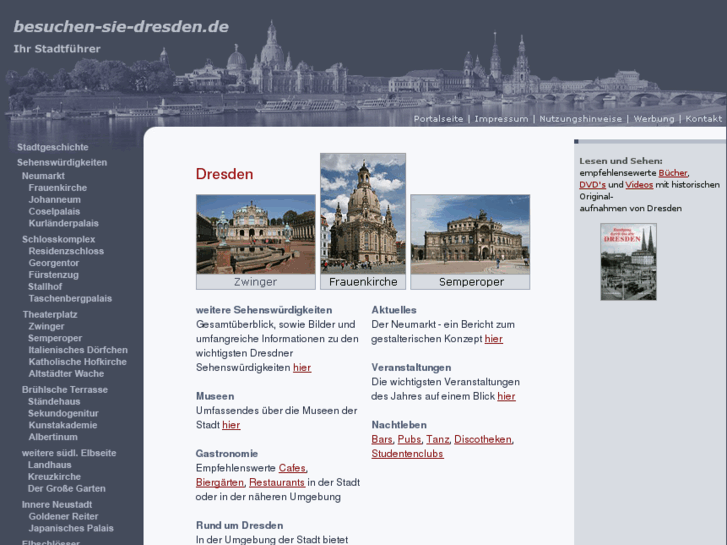Open Italienisches Dörfchen in the sidebar
This screenshot has width=727, height=545.
78,350
